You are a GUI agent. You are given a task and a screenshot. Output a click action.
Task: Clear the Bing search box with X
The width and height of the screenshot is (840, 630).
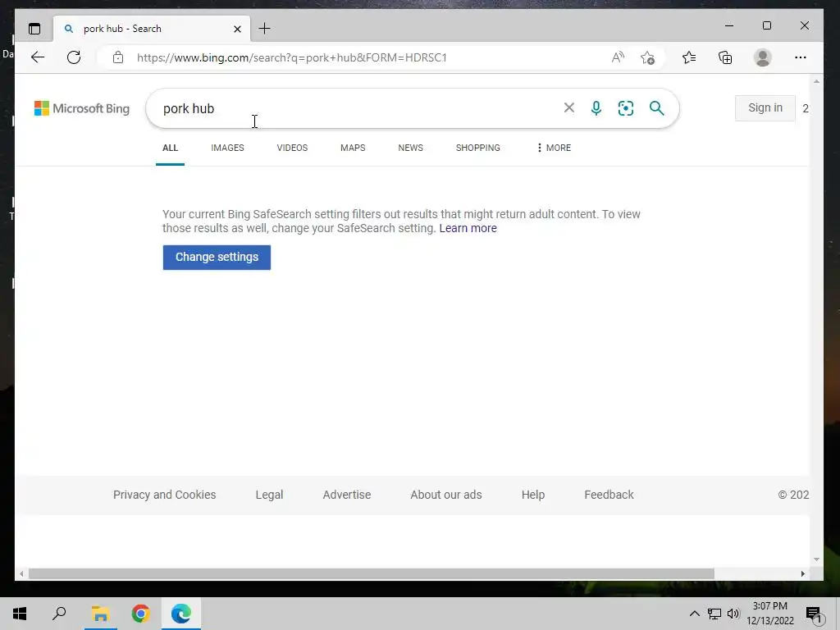569,107
